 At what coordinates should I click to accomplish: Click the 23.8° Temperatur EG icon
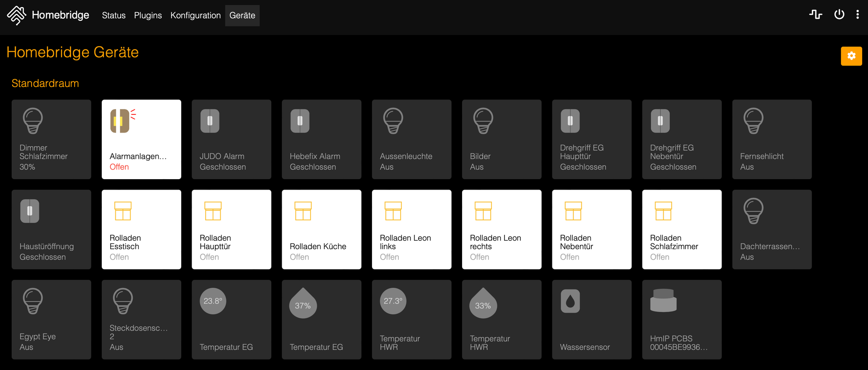point(212,301)
